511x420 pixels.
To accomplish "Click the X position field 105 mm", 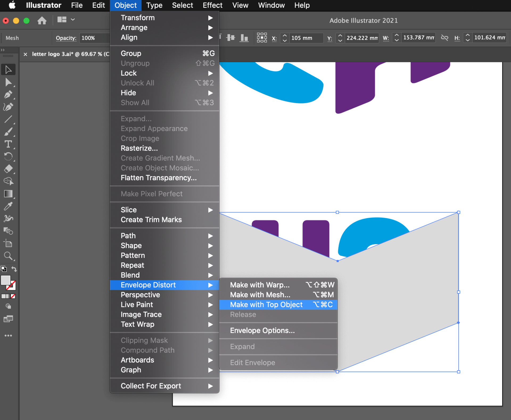I will click(x=306, y=38).
